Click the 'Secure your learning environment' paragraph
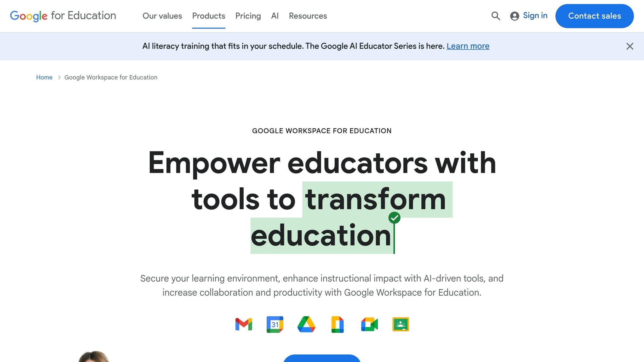This screenshot has height=362, width=644. click(x=322, y=285)
